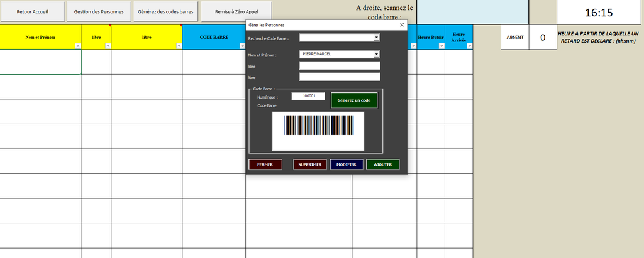
Task: Click PIERRE MARCEL in the name field
Action: [x=317, y=54]
